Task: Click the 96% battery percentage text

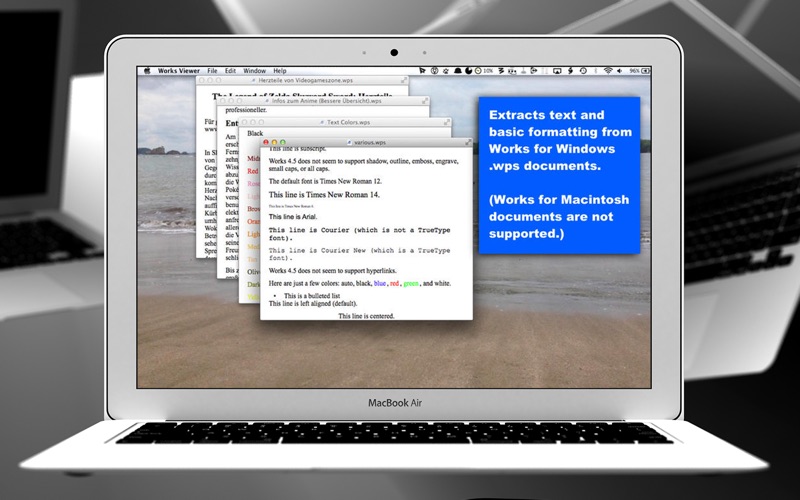Action: (635, 71)
